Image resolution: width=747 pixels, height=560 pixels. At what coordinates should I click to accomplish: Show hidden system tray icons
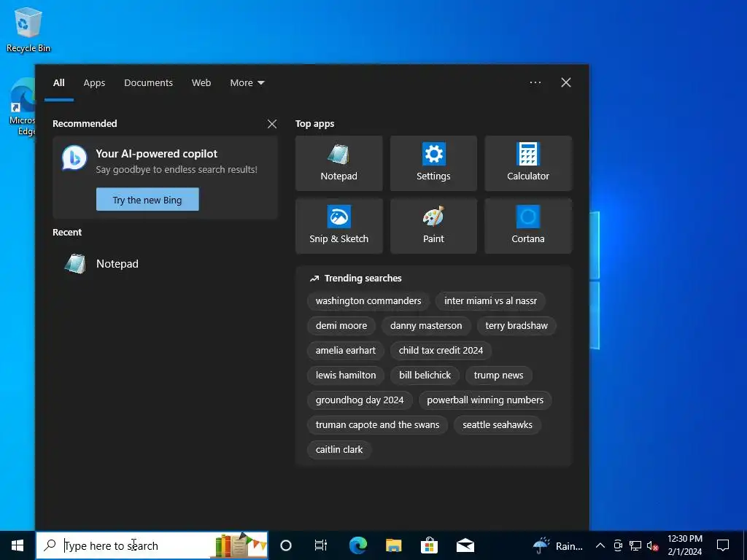(x=600, y=545)
